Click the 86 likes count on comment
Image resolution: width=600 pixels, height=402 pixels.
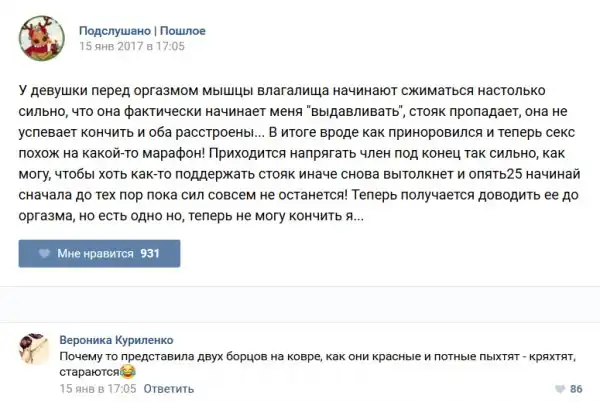click(x=575, y=389)
